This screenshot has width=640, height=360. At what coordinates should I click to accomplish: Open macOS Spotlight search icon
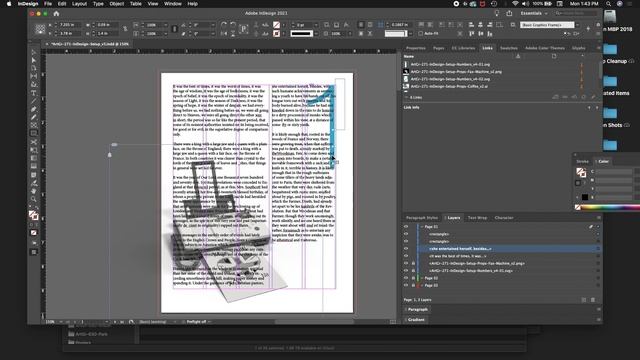[609, 4]
